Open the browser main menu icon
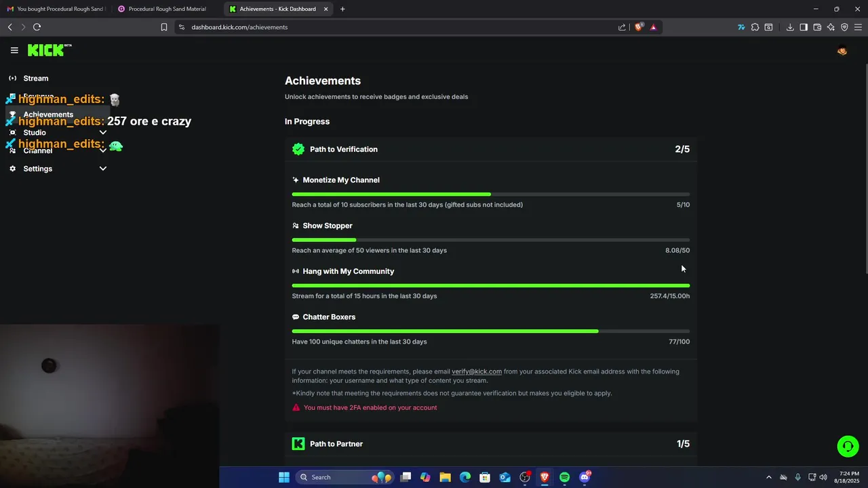The image size is (868, 488). tap(859, 27)
